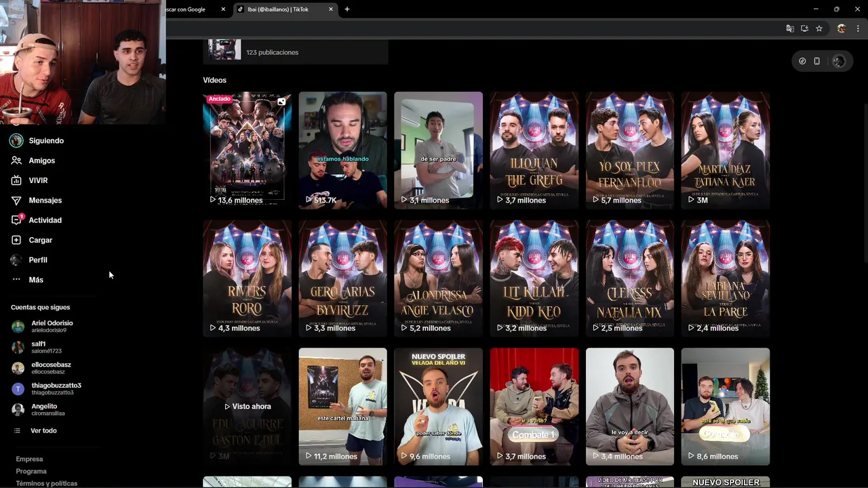This screenshot has height=488, width=868.
Task: Open the Chrome profile avatar
Action: pyautogui.click(x=842, y=28)
